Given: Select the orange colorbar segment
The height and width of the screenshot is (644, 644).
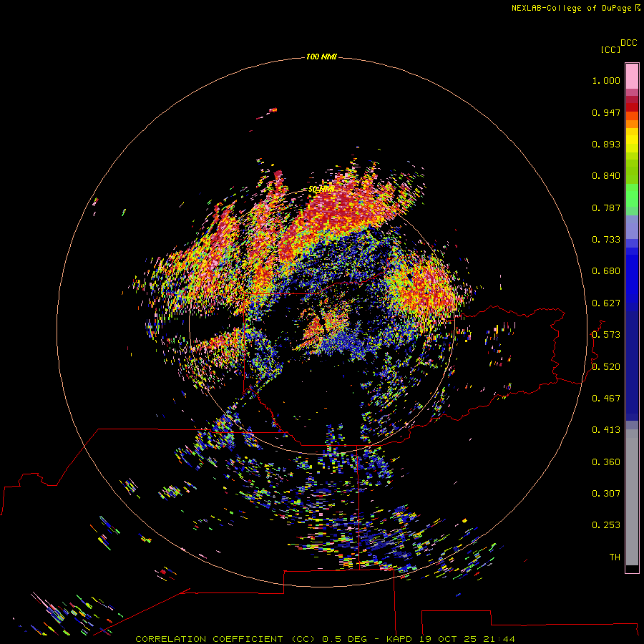Looking at the screenshot, I should [632, 124].
